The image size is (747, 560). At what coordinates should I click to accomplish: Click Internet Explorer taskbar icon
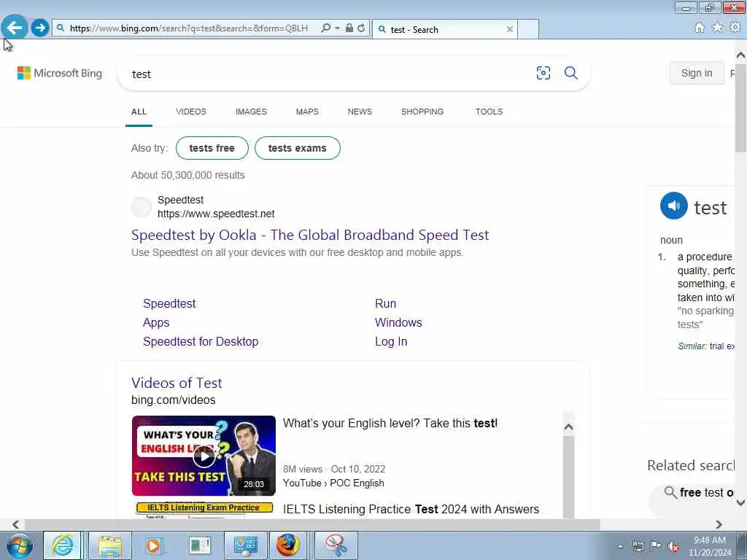pyautogui.click(x=63, y=545)
